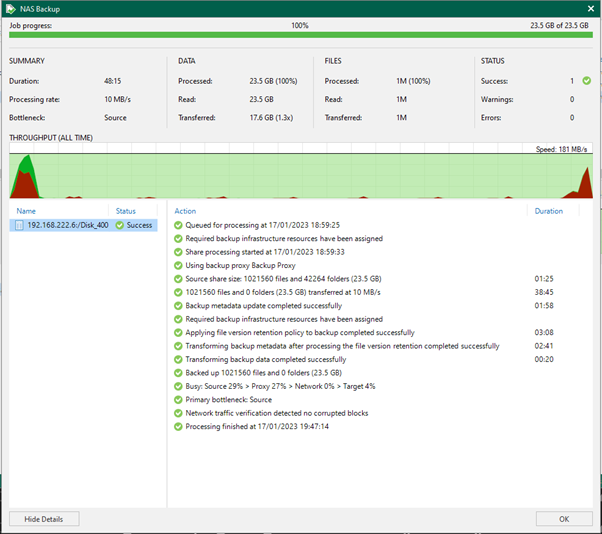
Task: Select 'Network traffic verification detected no corrupted blocks'
Action: 277,413
